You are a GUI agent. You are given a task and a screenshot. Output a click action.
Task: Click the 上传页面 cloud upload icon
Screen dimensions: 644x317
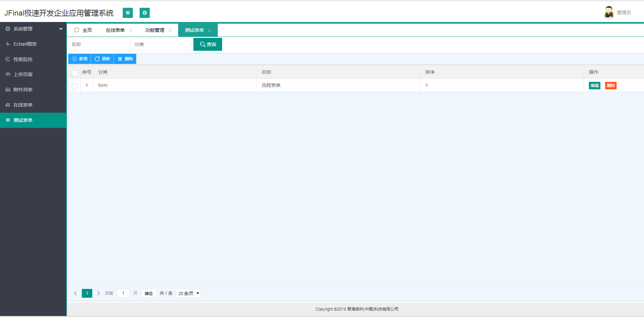tap(8, 74)
